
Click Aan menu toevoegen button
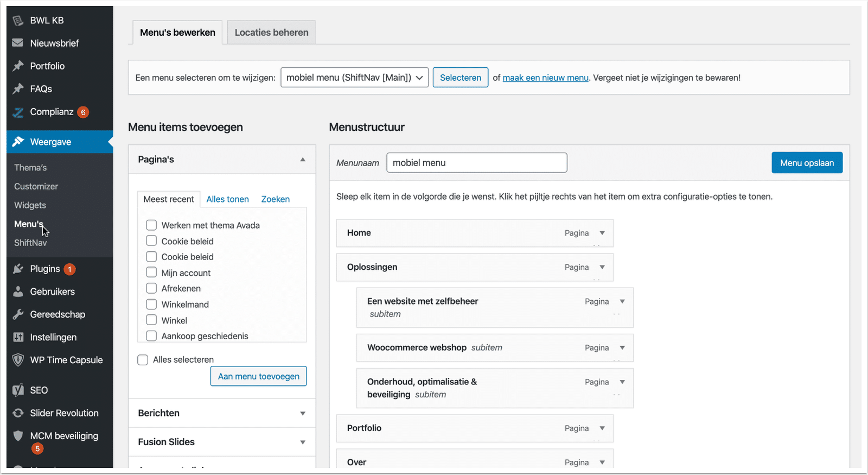(x=258, y=376)
